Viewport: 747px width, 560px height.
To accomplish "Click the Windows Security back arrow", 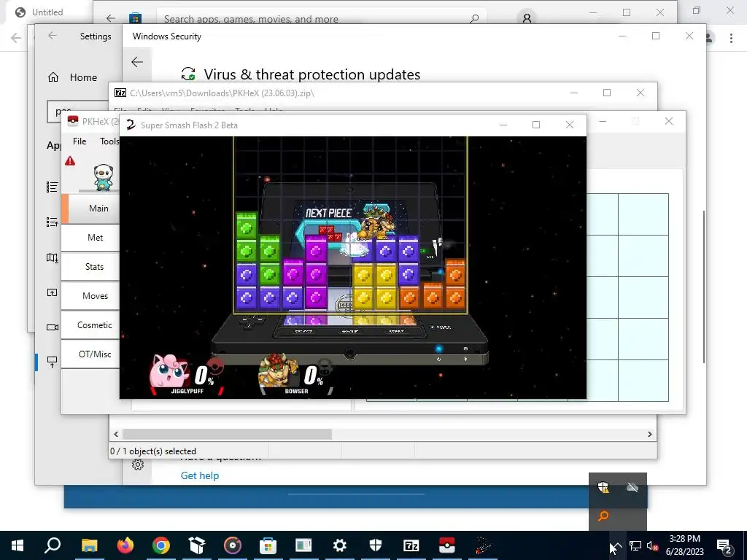I will tap(137, 62).
